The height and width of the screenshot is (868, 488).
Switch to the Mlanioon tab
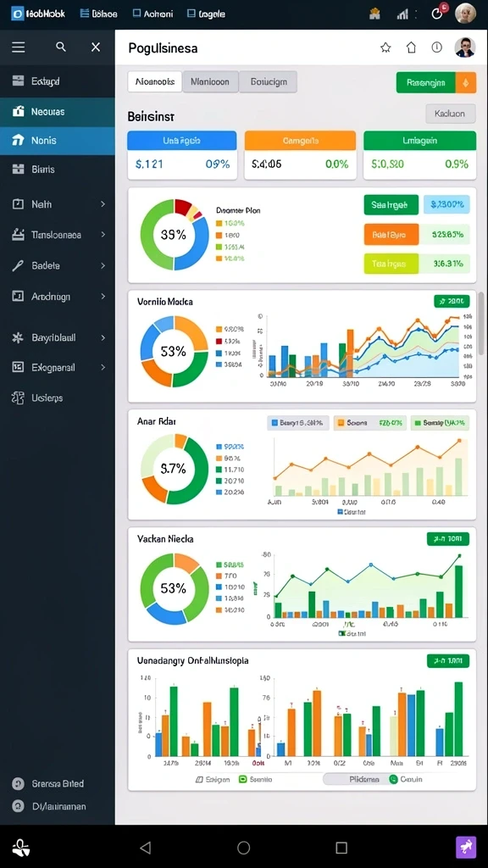[x=210, y=81]
